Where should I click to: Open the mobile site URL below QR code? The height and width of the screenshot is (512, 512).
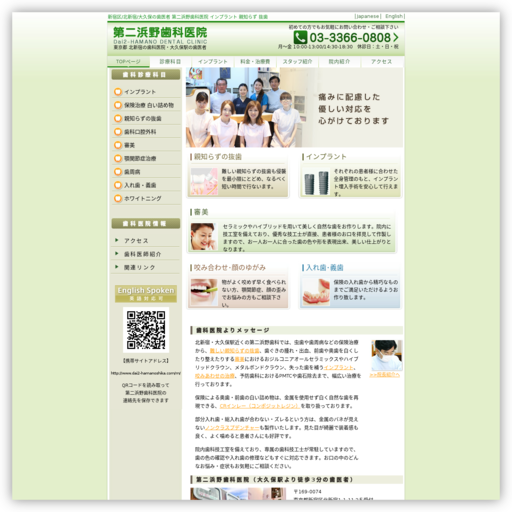[x=146, y=373]
